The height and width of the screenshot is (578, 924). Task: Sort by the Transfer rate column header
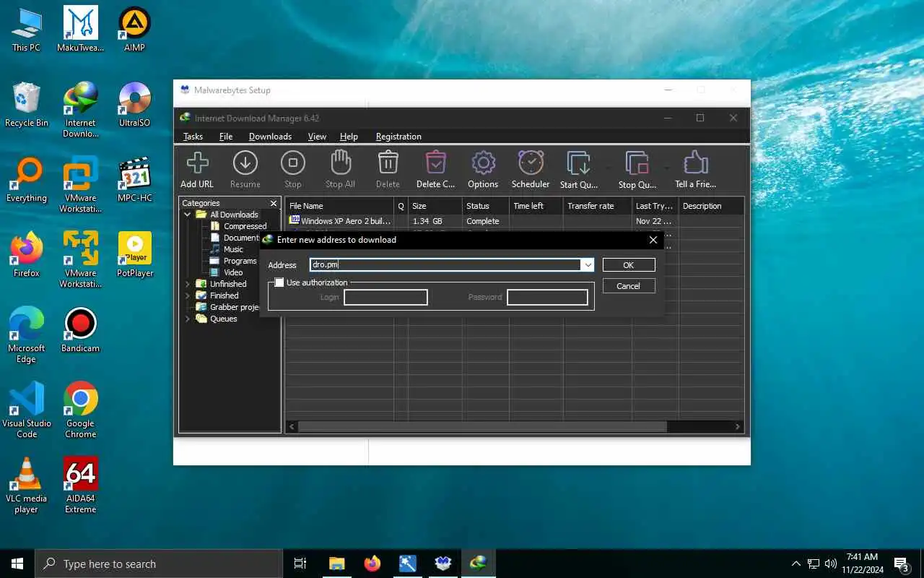pyautogui.click(x=597, y=206)
